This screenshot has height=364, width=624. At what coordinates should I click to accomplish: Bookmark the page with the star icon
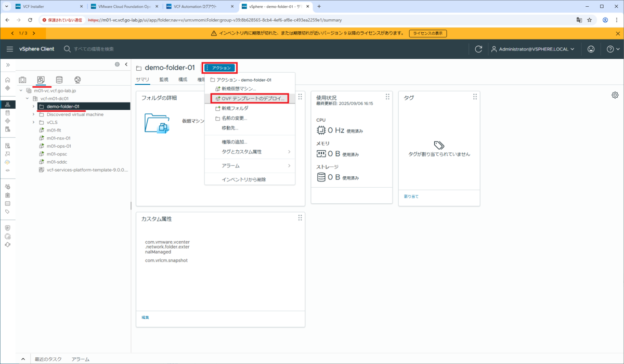590,20
